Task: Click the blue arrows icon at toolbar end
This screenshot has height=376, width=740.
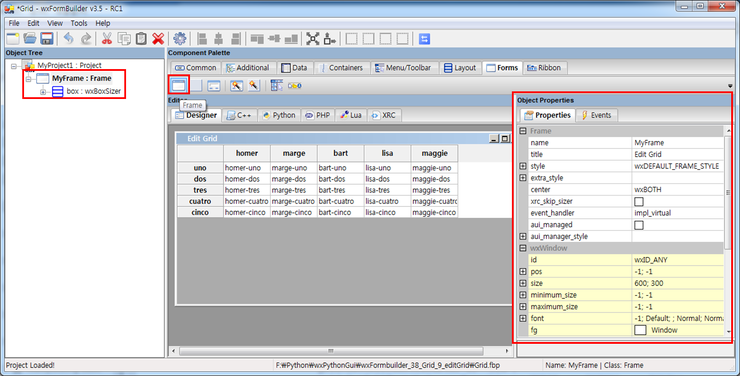Action: [424, 39]
